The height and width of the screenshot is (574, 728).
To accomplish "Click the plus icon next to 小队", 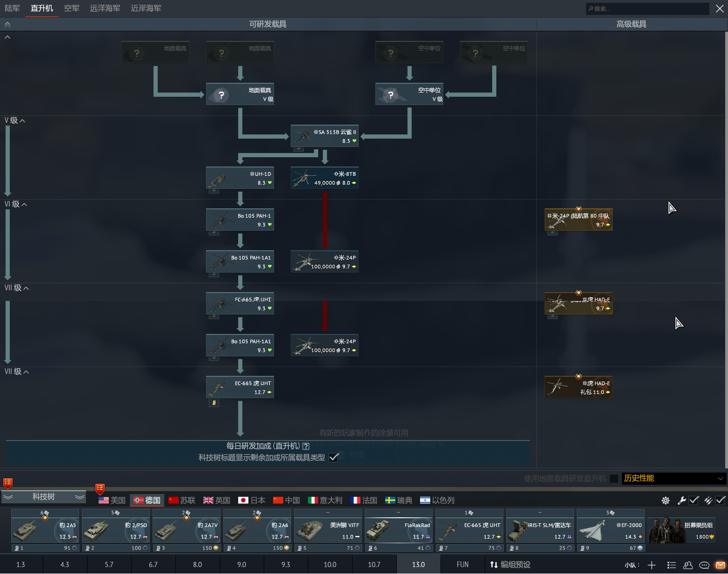I will tap(652, 565).
